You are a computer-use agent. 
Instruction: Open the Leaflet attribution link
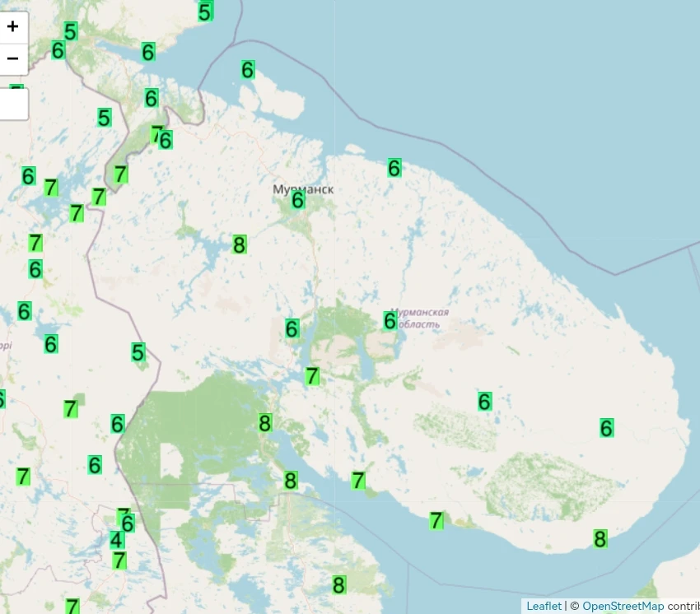coord(544,606)
